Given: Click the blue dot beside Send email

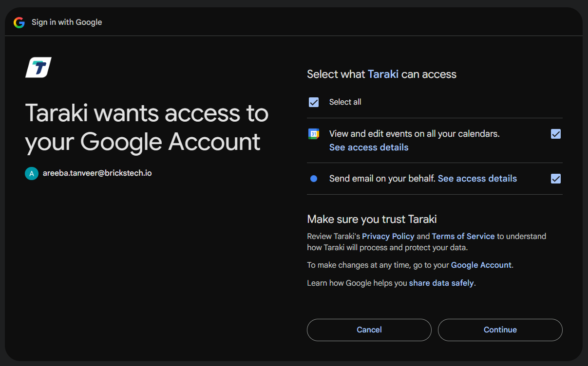Looking at the screenshot, I should (x=314, y=179).
